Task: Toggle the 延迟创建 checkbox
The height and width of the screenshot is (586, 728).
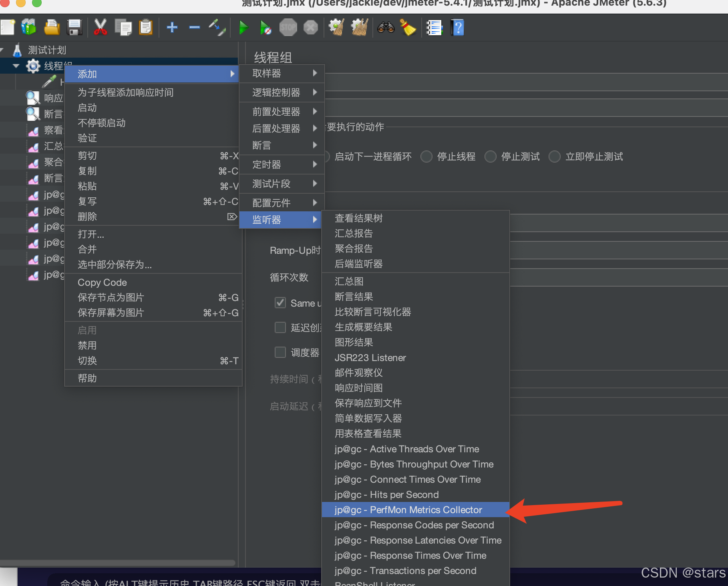Action: click(280, 327)
